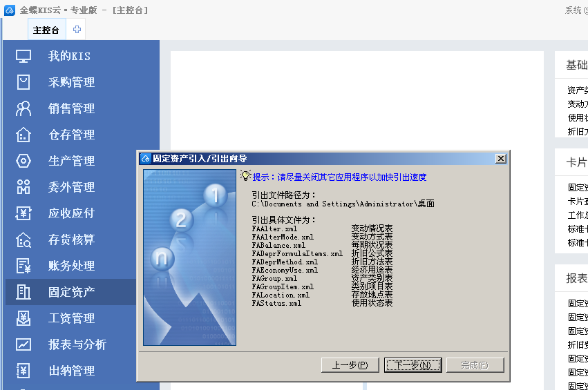Select the 工资管理 icon
Screen dimensions: 588x390
click(x=23, y=318)
